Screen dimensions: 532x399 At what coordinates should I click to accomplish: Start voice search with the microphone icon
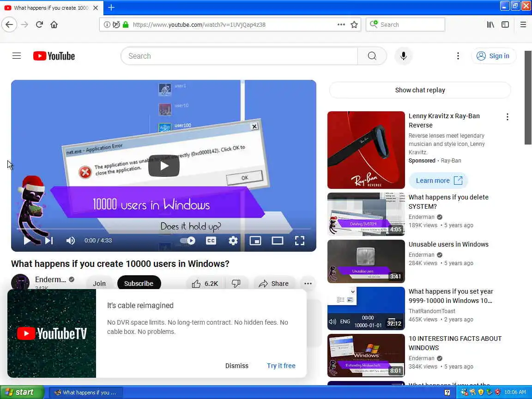click(404, 56)
